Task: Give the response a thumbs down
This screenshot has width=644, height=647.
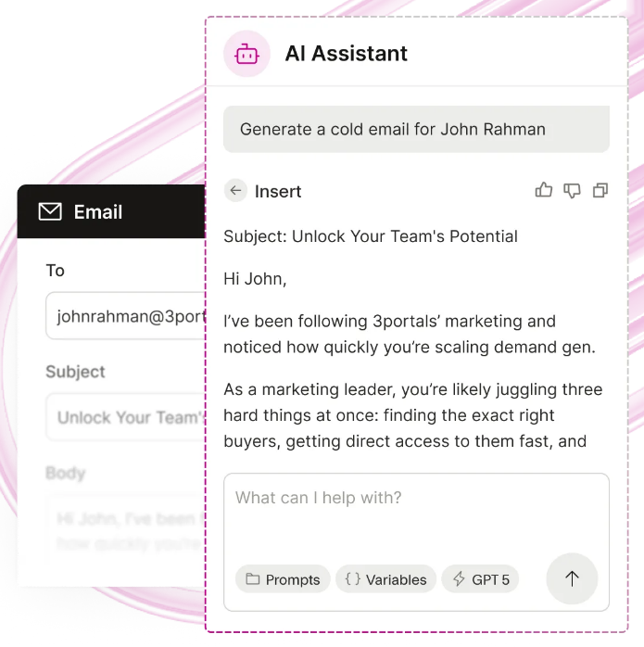Action: [572, 191]
